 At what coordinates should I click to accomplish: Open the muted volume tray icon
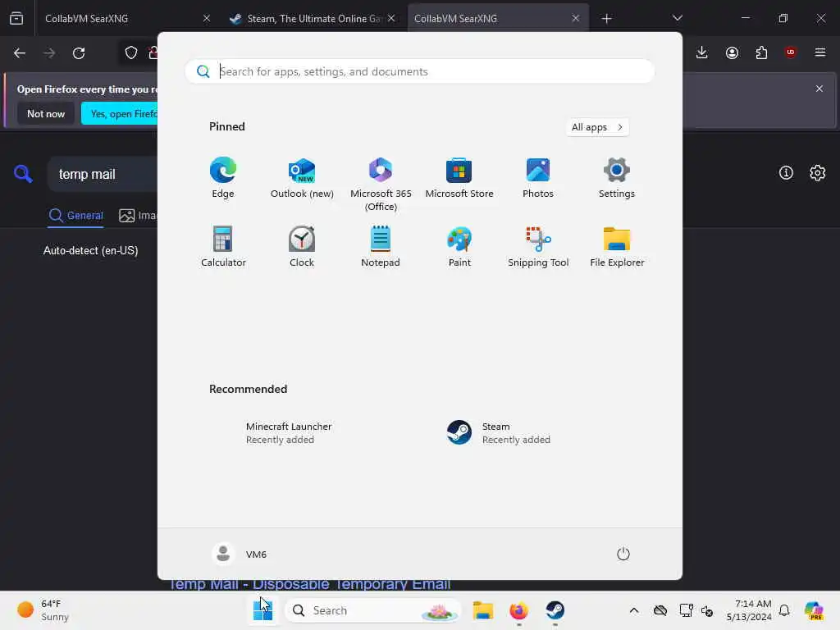click(707, 610)
